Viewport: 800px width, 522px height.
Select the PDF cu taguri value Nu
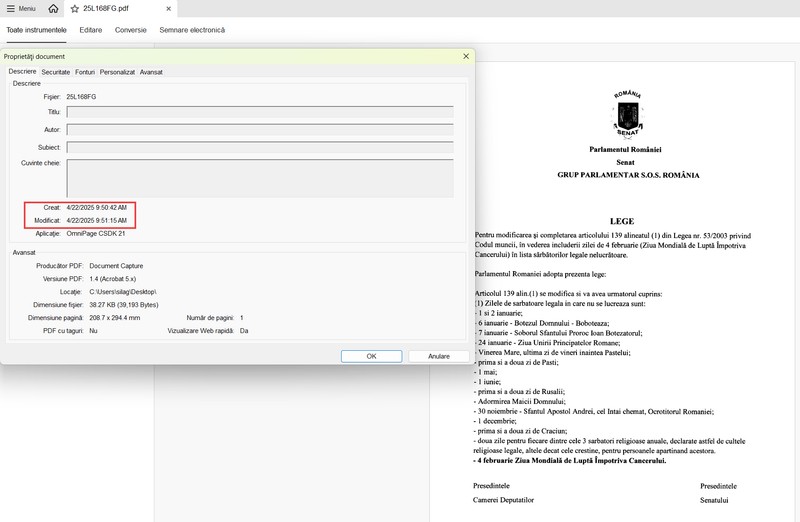[x=93, y=331]
